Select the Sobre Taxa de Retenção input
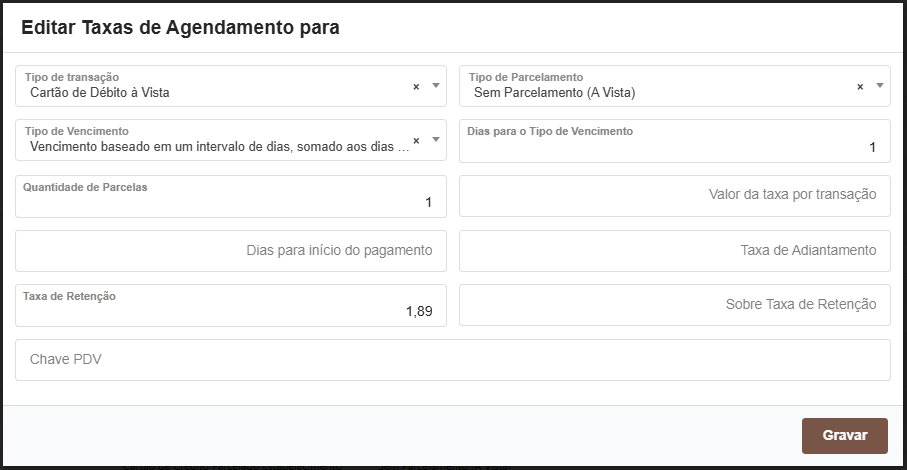The height and width of the screenshot is (470, 907). [673, 305]
